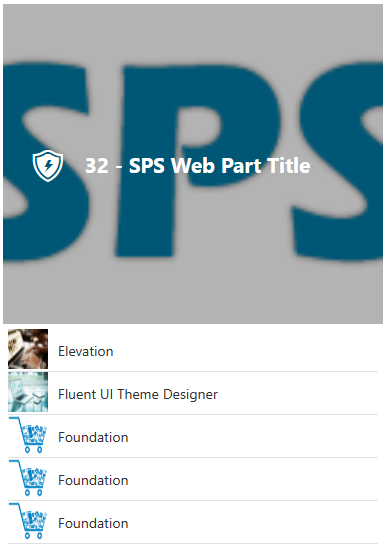The image size is (389, 550).
Task: Click the third Foundation text label
Action: coord(93,523)
